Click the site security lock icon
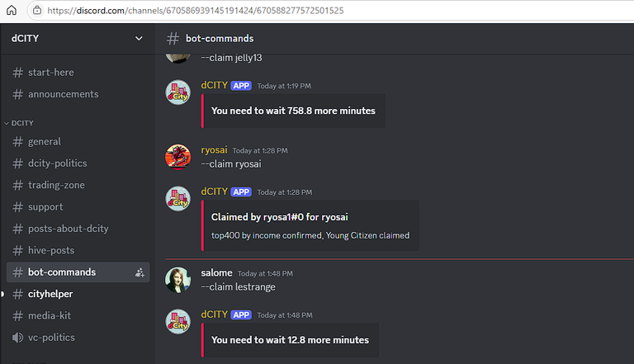Image resolution: width=634 pixels, height=364 pixels. (37, 10)
